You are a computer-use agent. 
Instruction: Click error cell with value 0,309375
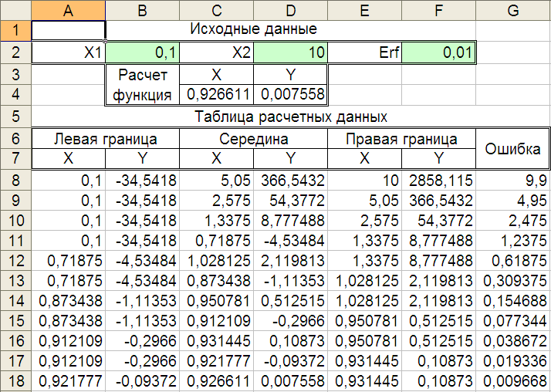coord(513,280)
